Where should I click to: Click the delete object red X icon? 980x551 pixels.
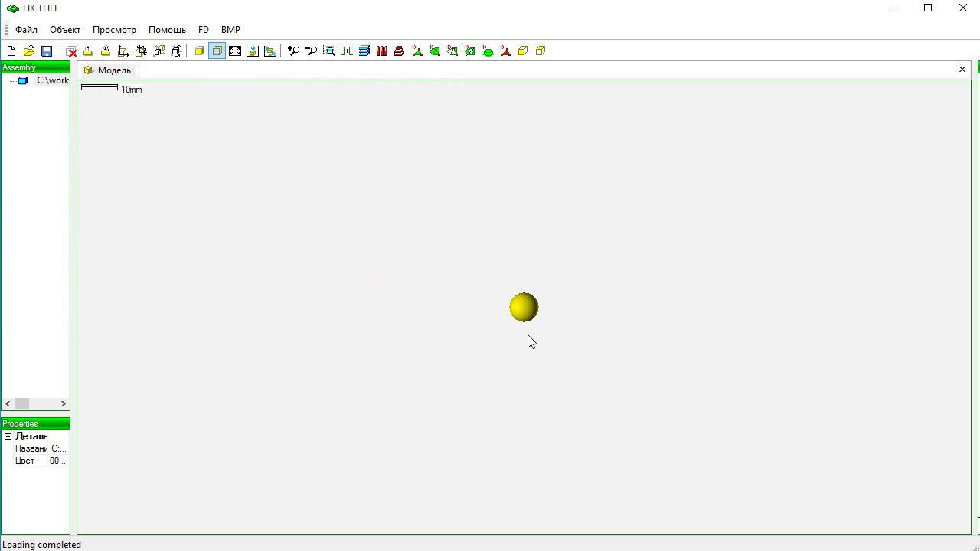point(71,51)
